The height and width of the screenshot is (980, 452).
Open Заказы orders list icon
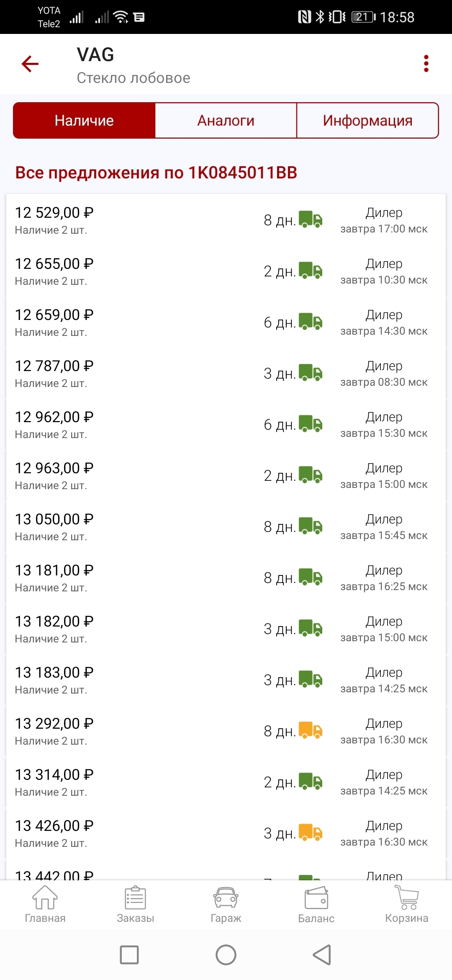click(x=135, y=898)
